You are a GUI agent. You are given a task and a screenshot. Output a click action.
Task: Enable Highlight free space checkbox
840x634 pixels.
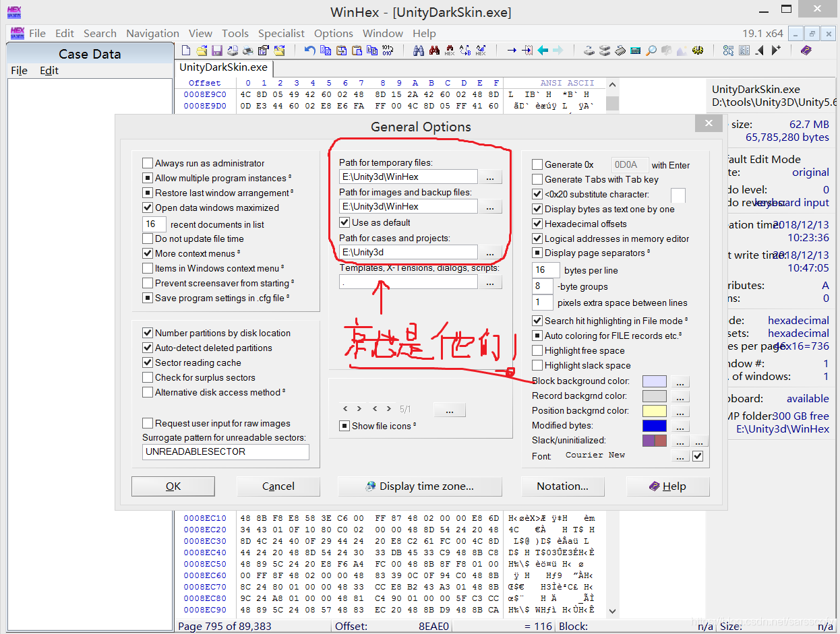point(537,350)
